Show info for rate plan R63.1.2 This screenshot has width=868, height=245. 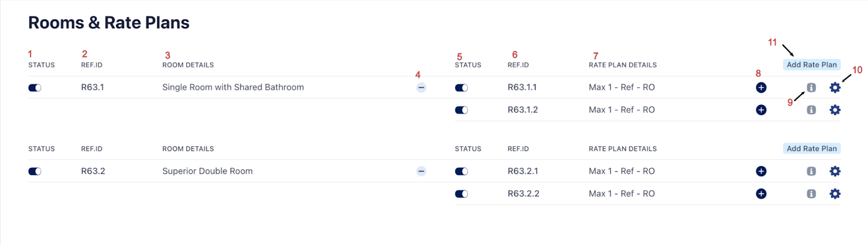(811, 110)
